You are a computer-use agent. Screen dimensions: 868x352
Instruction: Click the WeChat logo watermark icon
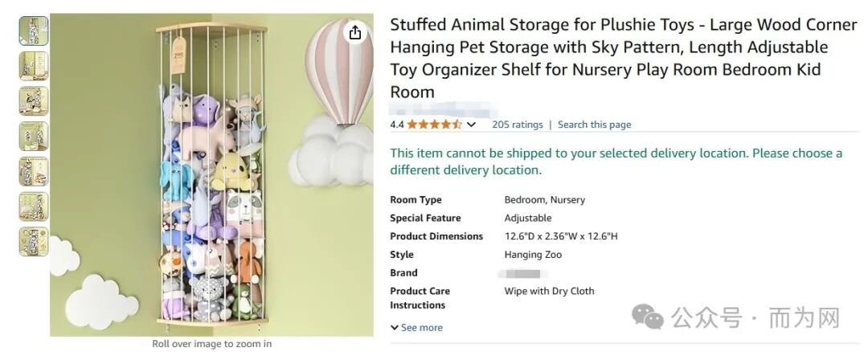(x=648, y=317)
